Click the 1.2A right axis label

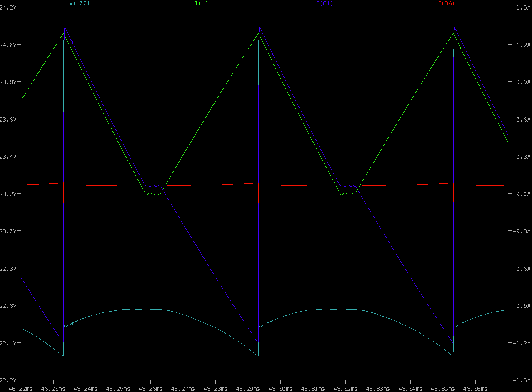point(523,45)
